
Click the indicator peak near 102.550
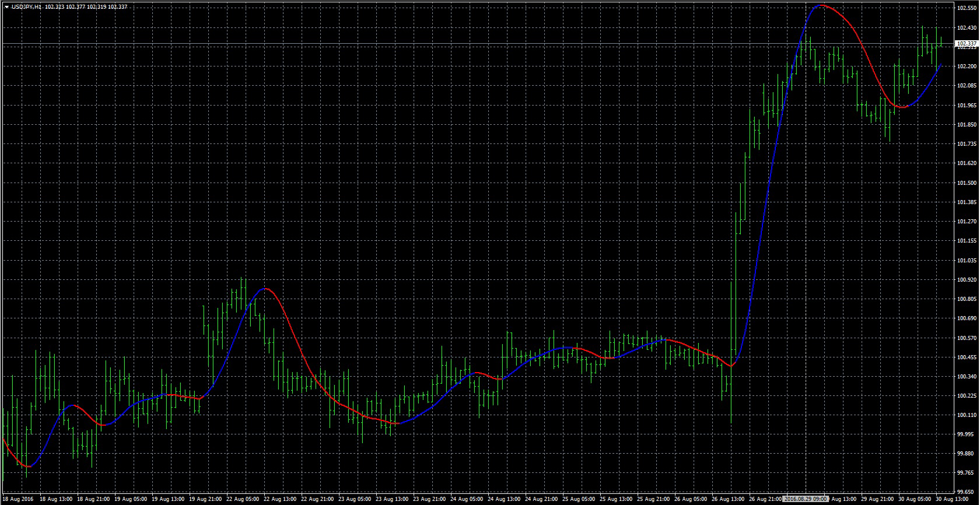click(x=821, y=5)
